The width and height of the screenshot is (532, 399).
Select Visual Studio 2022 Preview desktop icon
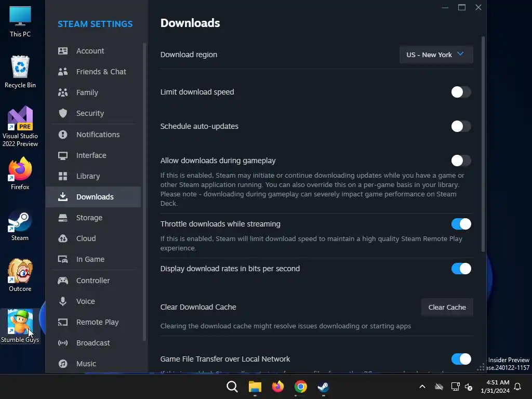20,127
